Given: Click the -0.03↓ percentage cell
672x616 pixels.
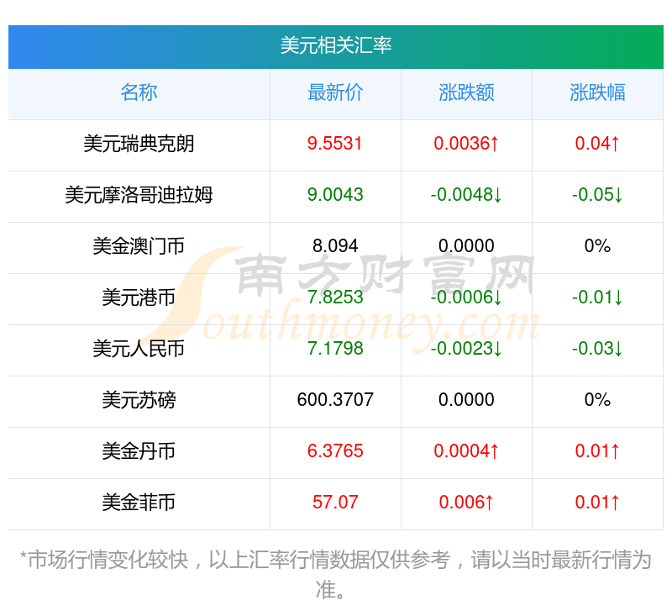Looking at the screenshot, I should [597, 349].
